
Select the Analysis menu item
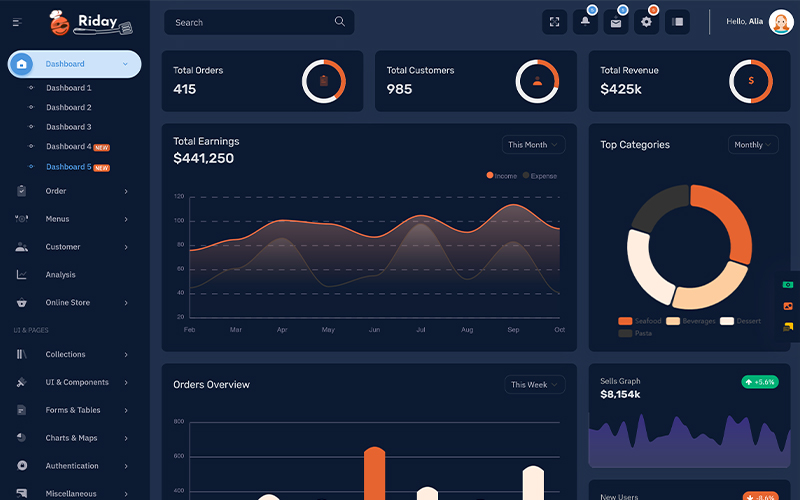pyautogui.click(x=60, y=274)
